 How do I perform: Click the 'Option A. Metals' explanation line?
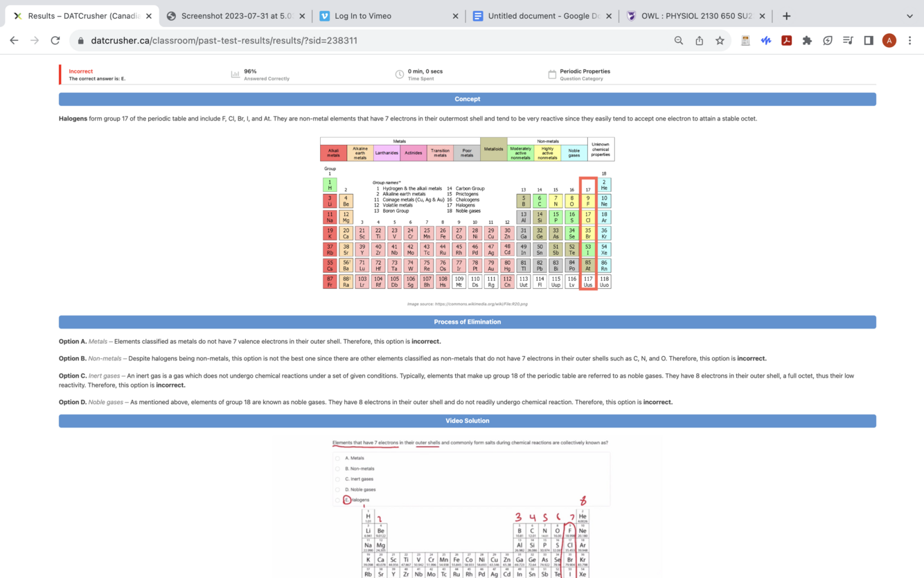(250, 342)
